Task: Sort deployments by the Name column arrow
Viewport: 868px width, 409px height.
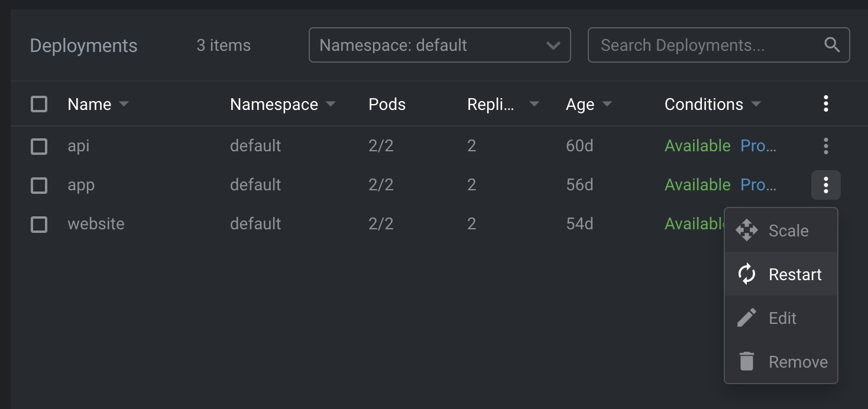Action: (x=124, y=104)
